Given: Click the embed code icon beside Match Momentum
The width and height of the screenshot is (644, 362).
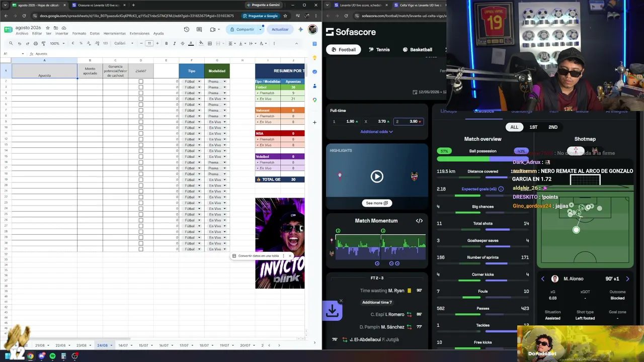Looking at the screenshot, I should 419,221.
